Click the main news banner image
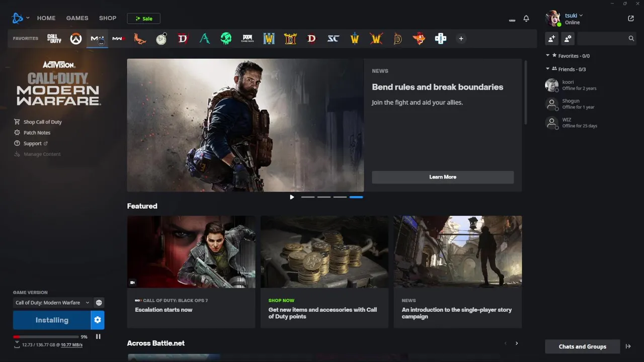This screenshot has height=362, width=644. coord(246,125)
